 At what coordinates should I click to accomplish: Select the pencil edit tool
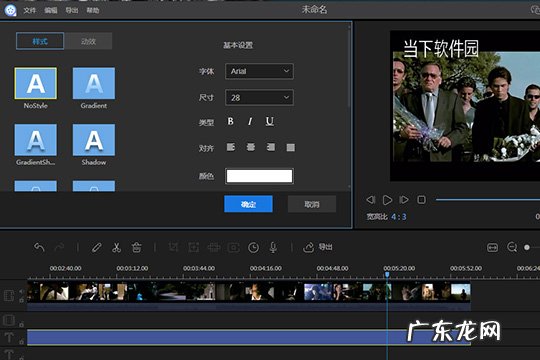[96, 247]
